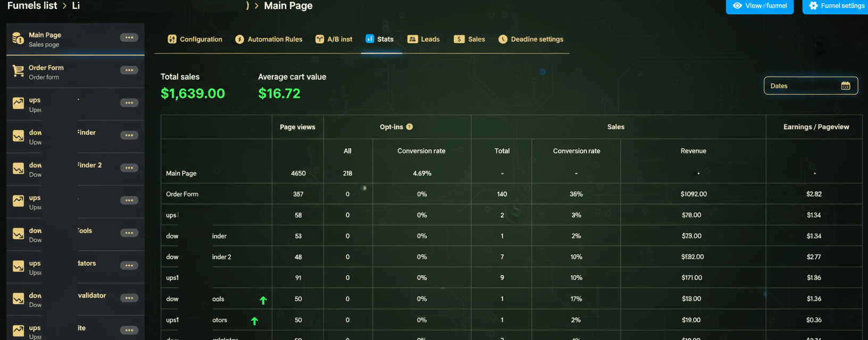Open the A/B test tab

tap(333, 39)
